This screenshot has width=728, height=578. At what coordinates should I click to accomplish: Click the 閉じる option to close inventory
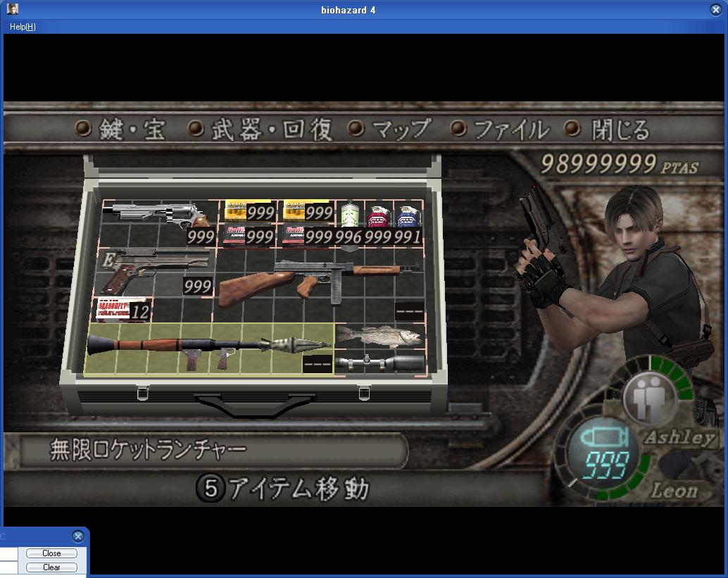coord(609,130)
